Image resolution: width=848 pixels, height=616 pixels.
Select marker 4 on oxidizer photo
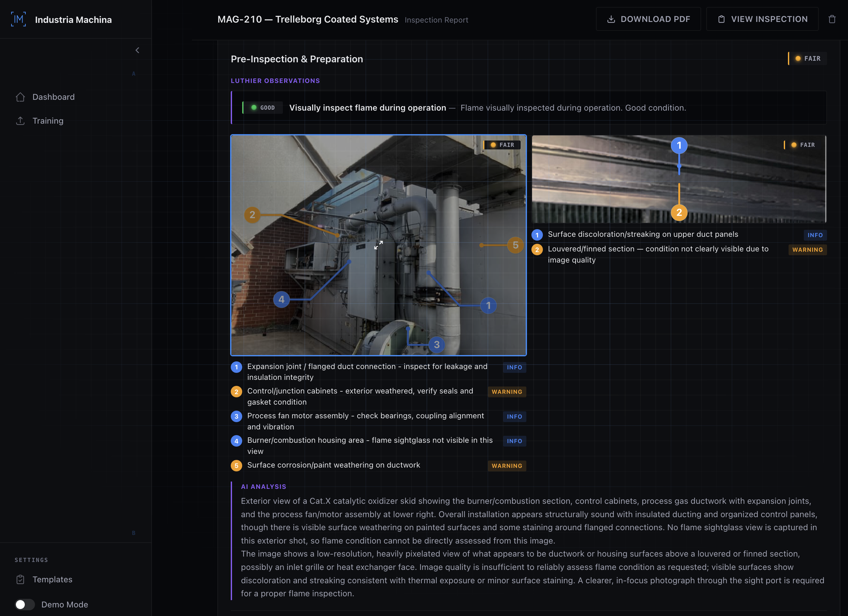pos(282,299)
